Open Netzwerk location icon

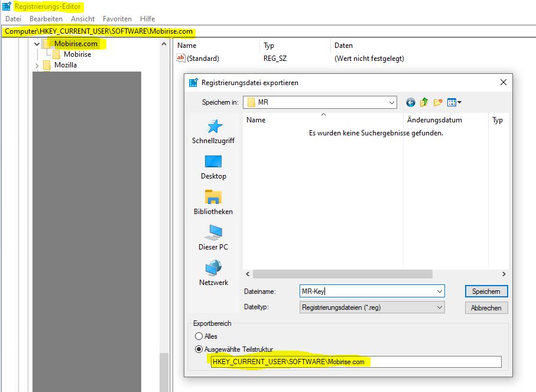[213, 268]
